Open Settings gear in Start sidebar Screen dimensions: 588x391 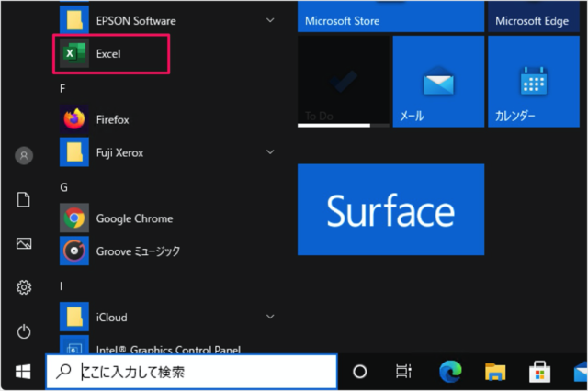coord(24,287)
